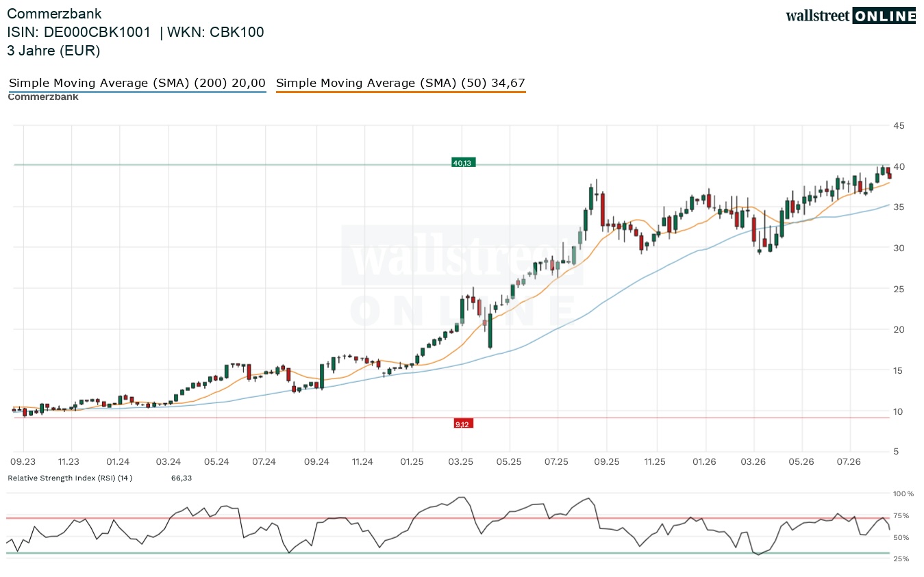Click the 03.24 date axis label
The width and height of the screenshot is (924, 577).
[x=168, y=462]
